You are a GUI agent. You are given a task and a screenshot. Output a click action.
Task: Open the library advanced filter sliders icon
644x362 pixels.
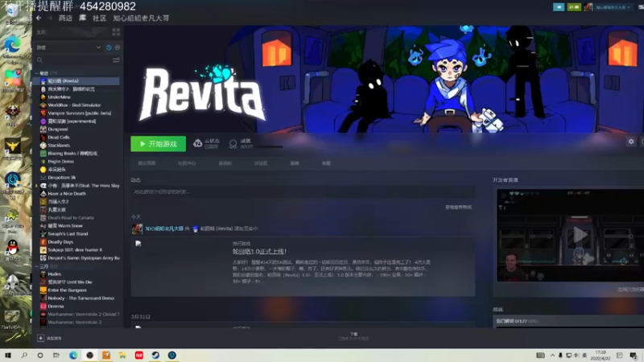(116, 60)
